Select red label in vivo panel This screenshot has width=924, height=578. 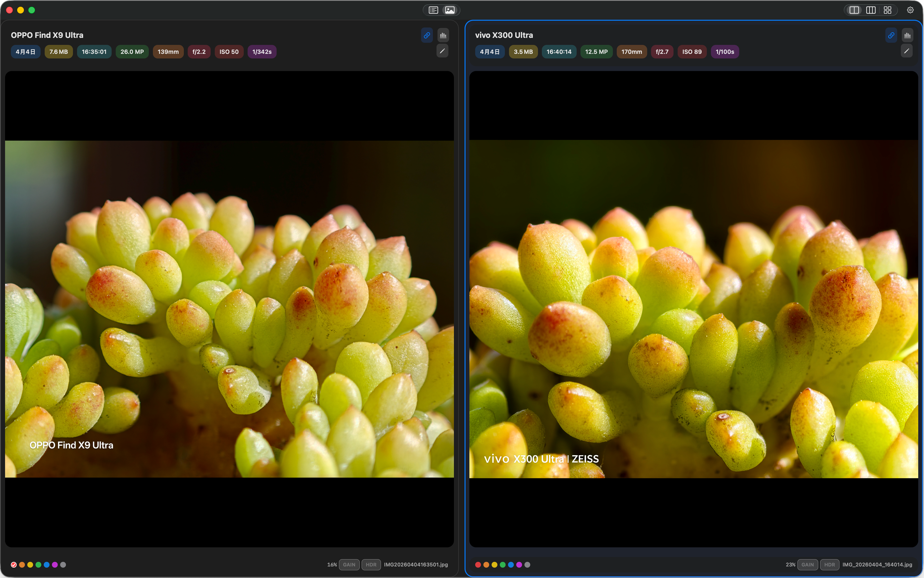[x=478, y=565]
